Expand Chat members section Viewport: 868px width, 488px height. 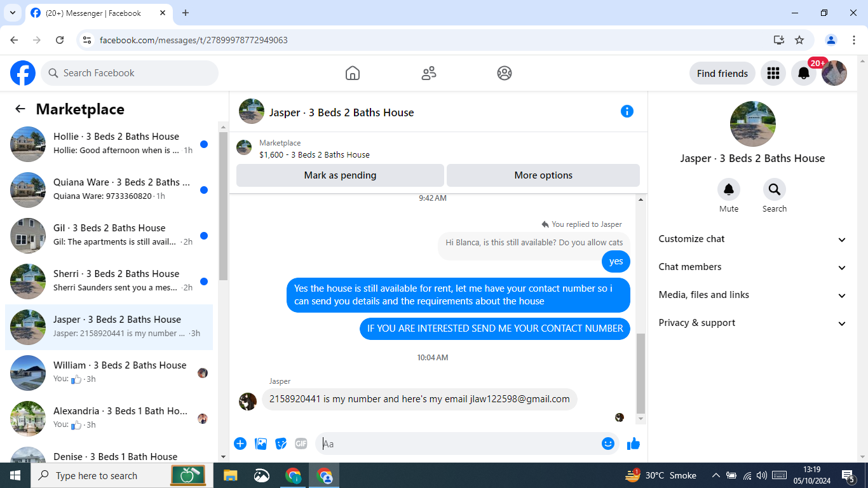click(753, 267)
